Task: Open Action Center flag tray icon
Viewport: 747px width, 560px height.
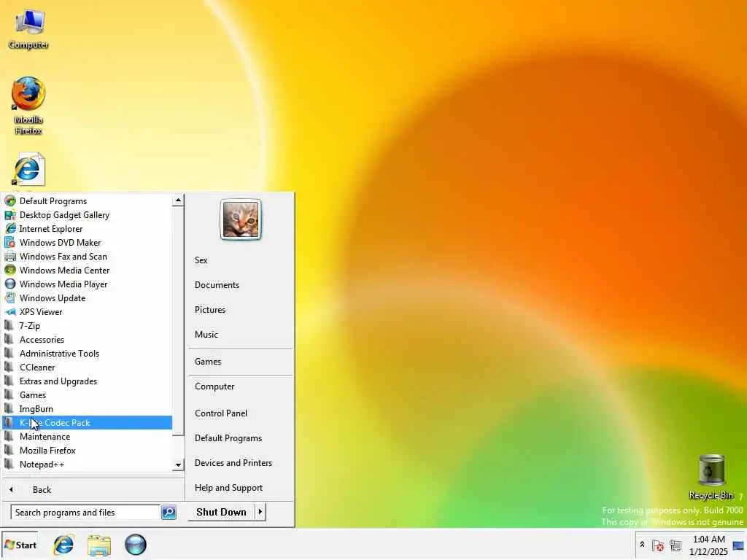Action: click(x=658, y=545)
